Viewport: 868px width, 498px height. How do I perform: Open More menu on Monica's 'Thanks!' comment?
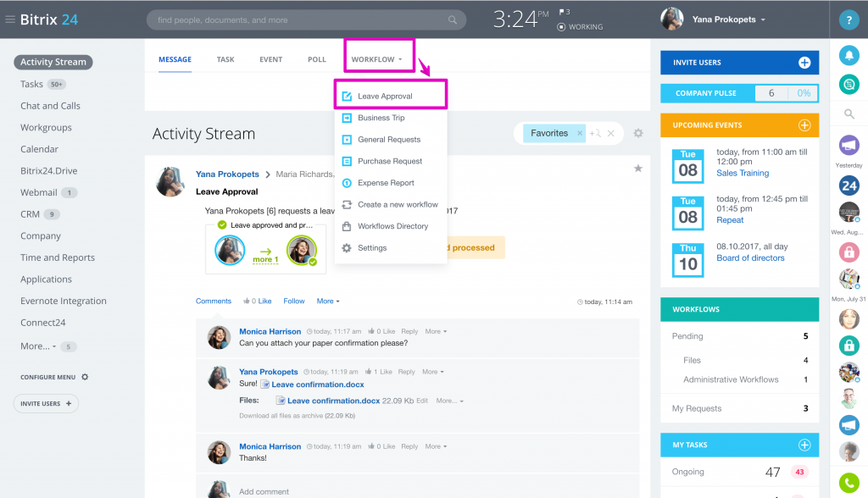(x=436, y=446)
